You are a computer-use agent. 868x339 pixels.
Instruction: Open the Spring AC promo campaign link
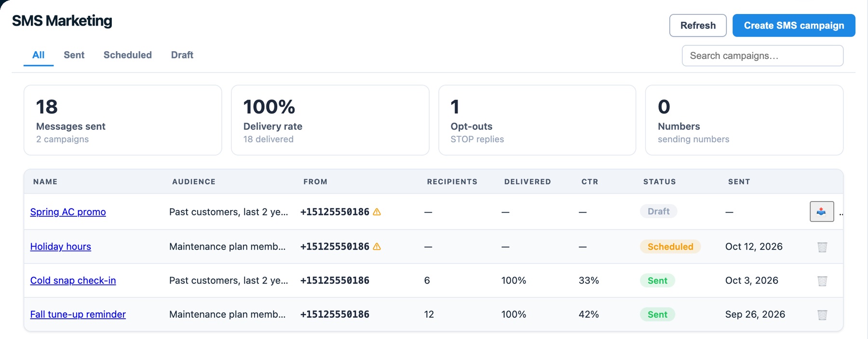click(68, 212)
